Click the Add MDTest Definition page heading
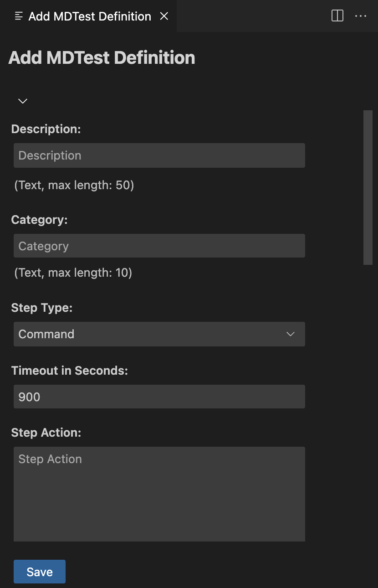378x588 pixels. point(102,58)
